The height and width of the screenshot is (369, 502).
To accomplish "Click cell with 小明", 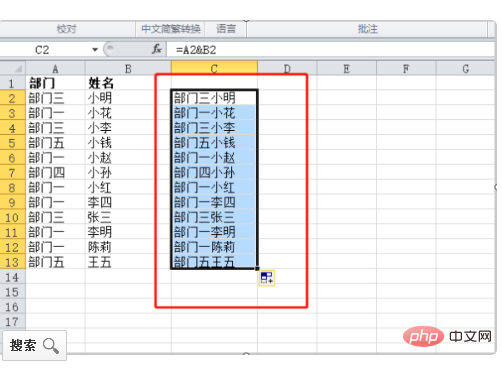I will (x=128, y=98).
